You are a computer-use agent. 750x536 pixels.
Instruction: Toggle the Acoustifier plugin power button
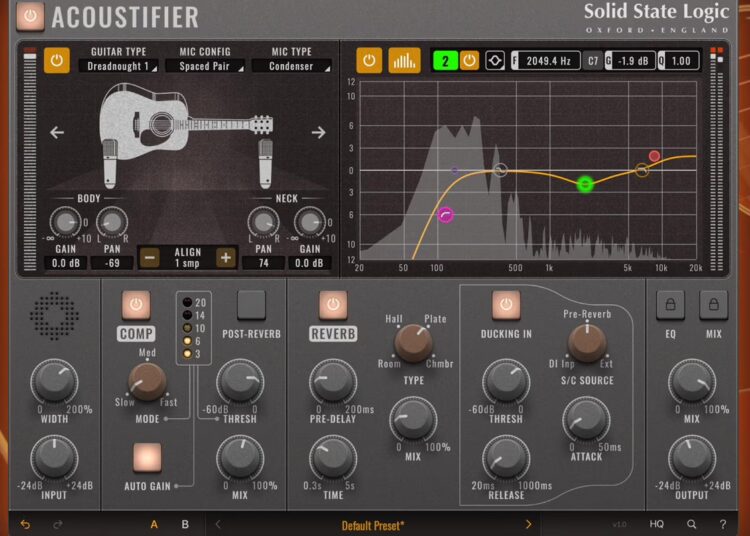pos(30,17)
